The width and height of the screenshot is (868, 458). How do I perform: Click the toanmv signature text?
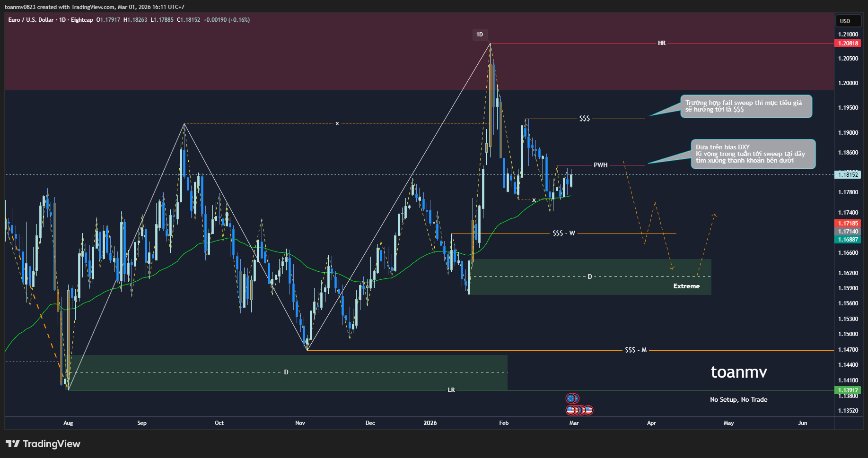pos(739,372)
